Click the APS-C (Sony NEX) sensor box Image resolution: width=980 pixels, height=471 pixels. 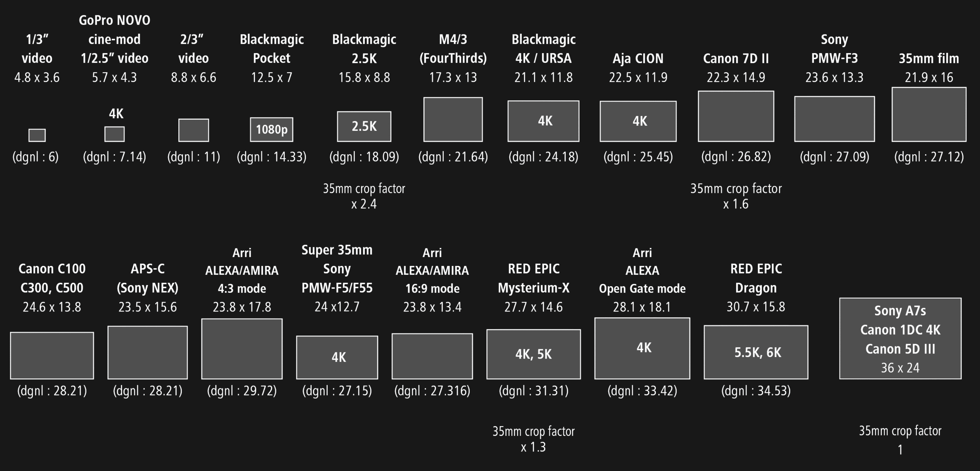click(x=148, y=352)
